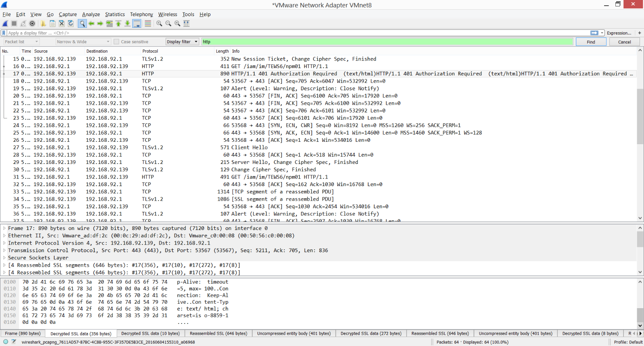Open the Telephony menu
The height and width of the screenshot is (346, 644).
(x=141, y=15)
